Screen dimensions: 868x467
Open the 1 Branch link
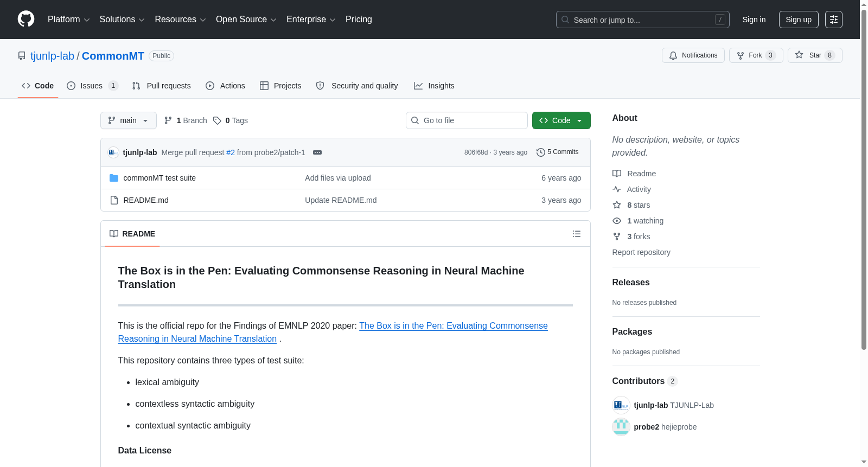[x=186, y=120]
